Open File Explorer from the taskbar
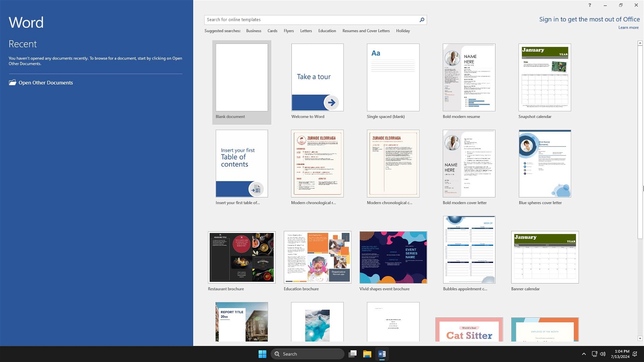This screenshot has width=644, height=362. 367,354
